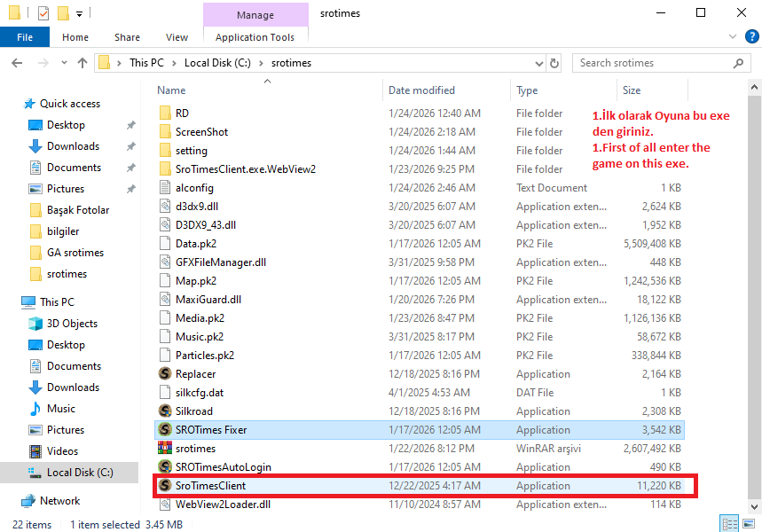
Task: Unpin Desktop from Quick access pin icon
Action: click(130, 125)
